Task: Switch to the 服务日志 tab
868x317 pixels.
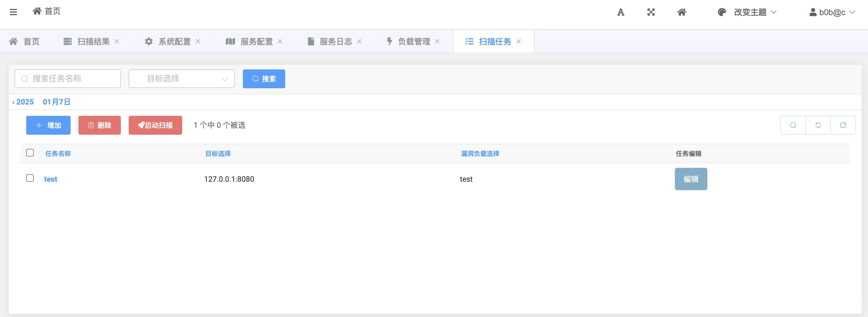Action: click(335, 41)
